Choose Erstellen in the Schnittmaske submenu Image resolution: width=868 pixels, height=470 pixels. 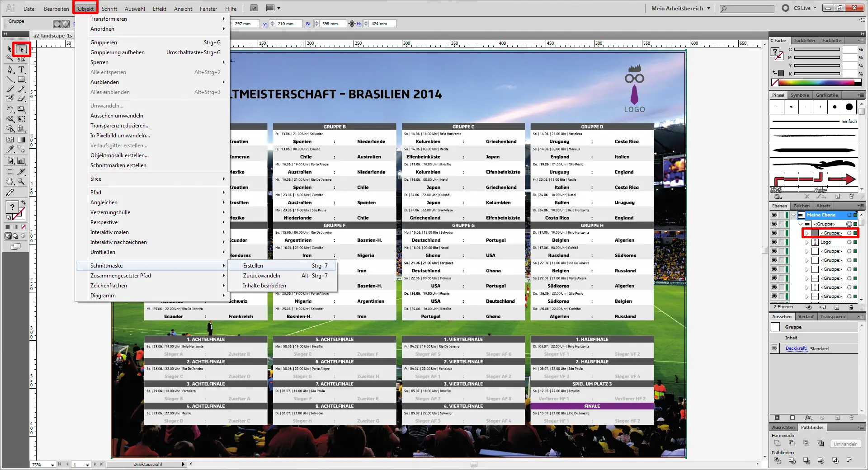[253, 266]
